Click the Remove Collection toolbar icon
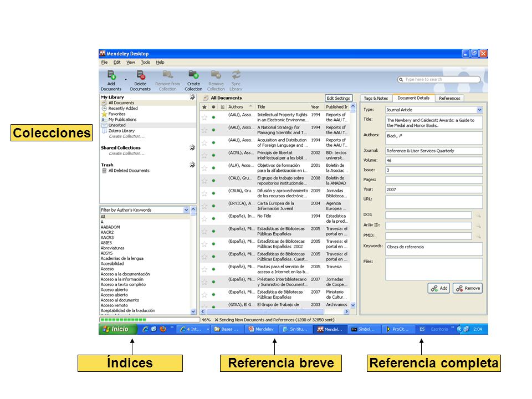The width and height of the screenshot is (532, 399). click(216, 75)
